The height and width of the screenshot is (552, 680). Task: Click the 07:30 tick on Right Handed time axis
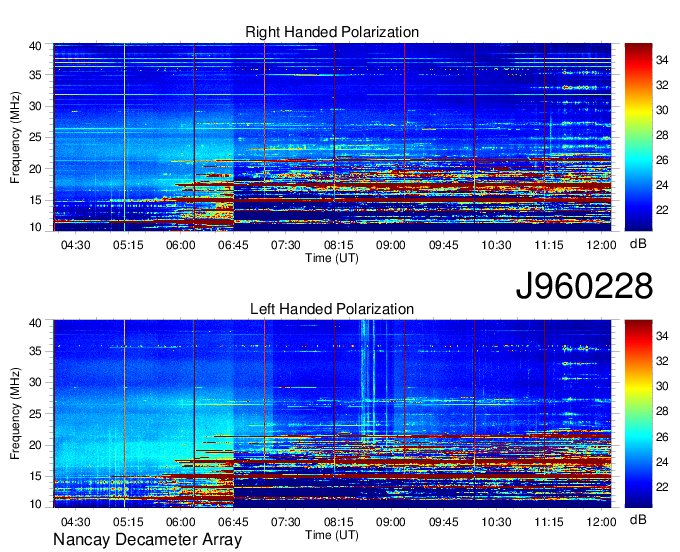[x=286, y=245]
